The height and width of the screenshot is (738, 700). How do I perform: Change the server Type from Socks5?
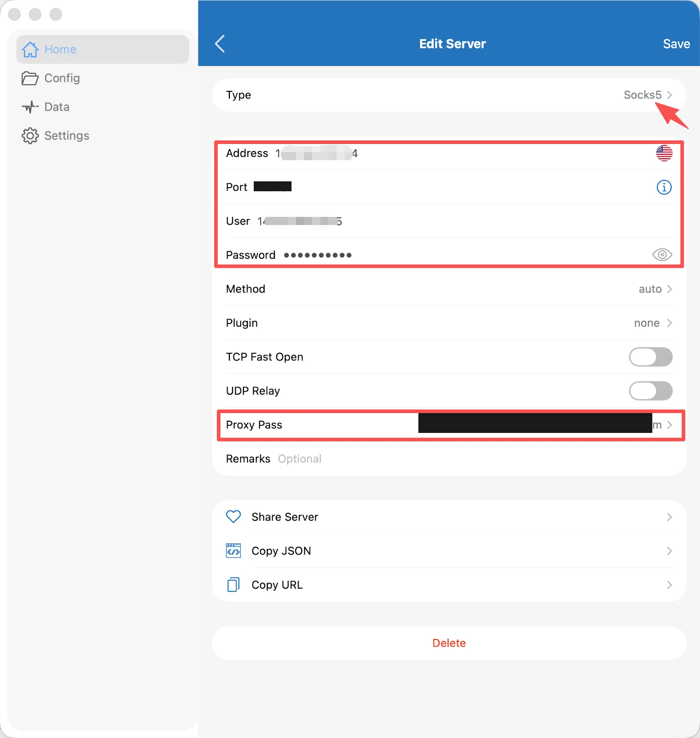point(449,95)
